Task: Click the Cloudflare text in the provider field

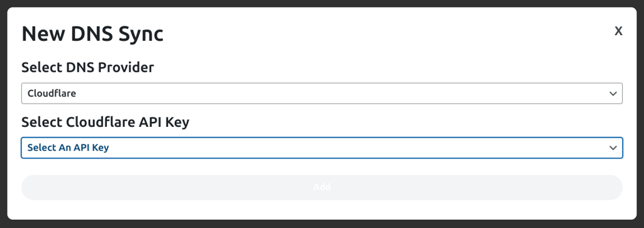Action: [x=52, y=94]
